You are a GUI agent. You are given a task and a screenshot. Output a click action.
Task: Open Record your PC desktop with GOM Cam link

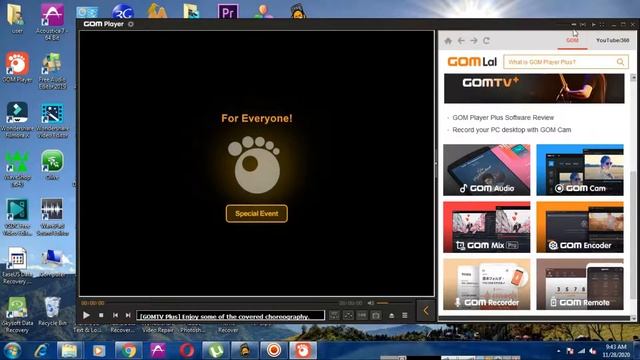(511, 130)
